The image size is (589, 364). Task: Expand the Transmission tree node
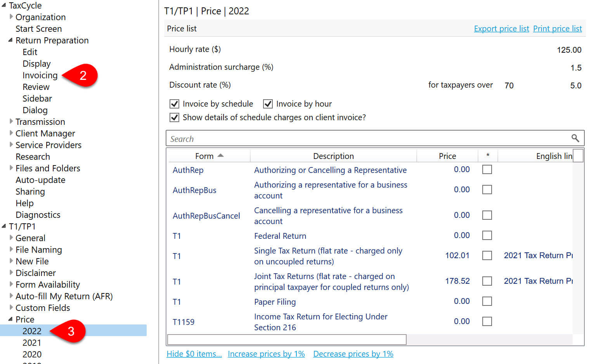pos(11,121)
